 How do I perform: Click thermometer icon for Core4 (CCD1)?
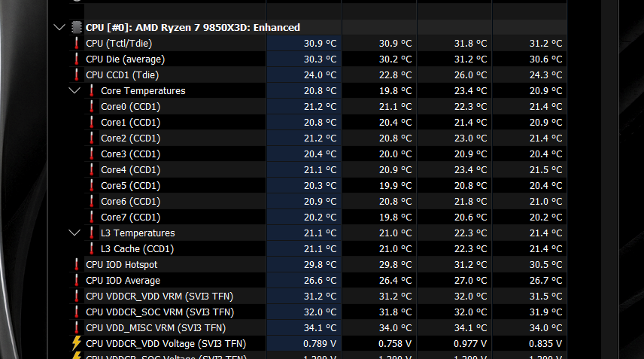[92, 169]
